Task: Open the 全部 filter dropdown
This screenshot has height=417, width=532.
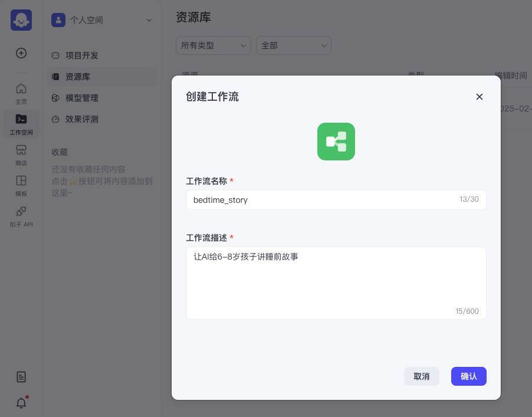Action: click(x=293, y=45)
